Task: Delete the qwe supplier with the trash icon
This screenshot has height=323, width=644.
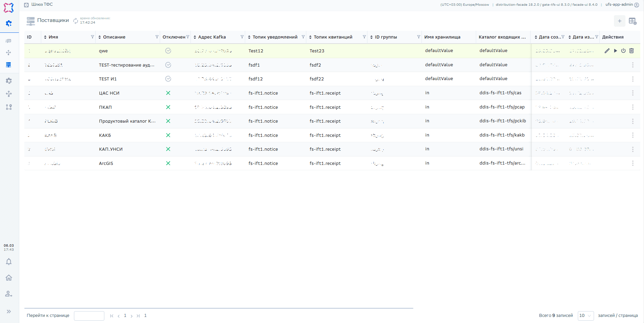Action: pos(632,51)
